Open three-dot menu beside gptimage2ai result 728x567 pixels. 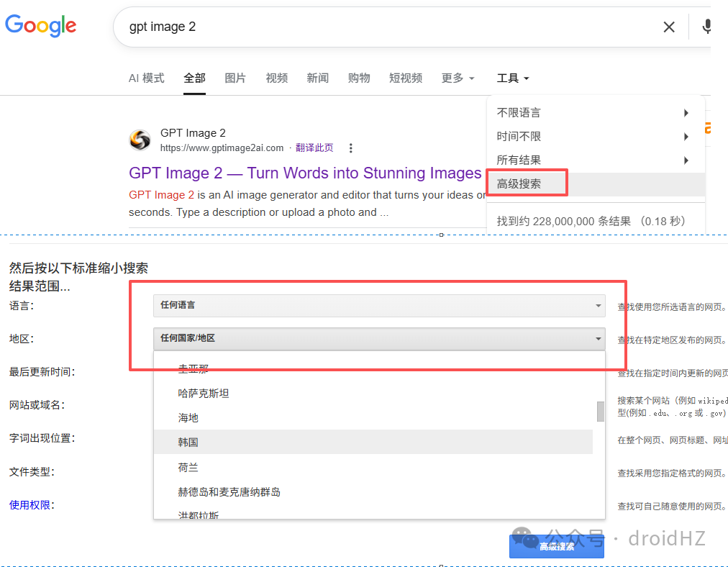click(350, 148)
